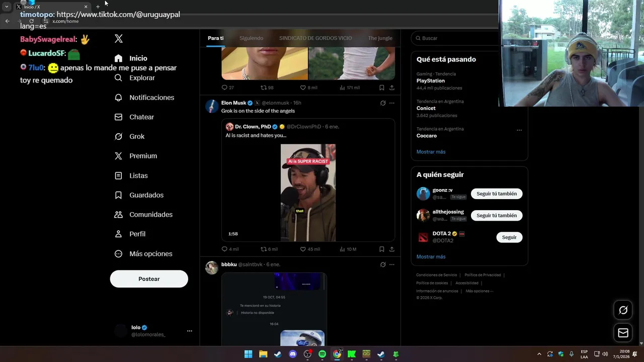Show hidden system tray icons chevron

[x=539, y=354]
